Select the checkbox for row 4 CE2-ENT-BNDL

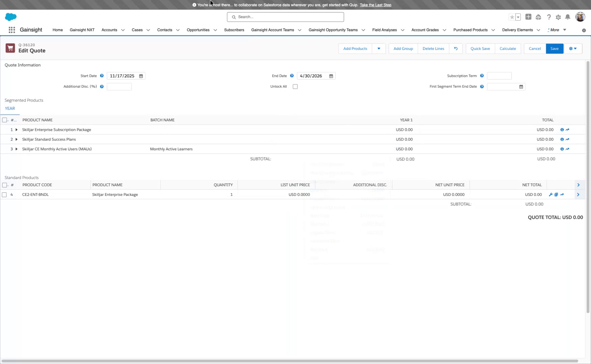pyautogui.click(x=4, y=194)
